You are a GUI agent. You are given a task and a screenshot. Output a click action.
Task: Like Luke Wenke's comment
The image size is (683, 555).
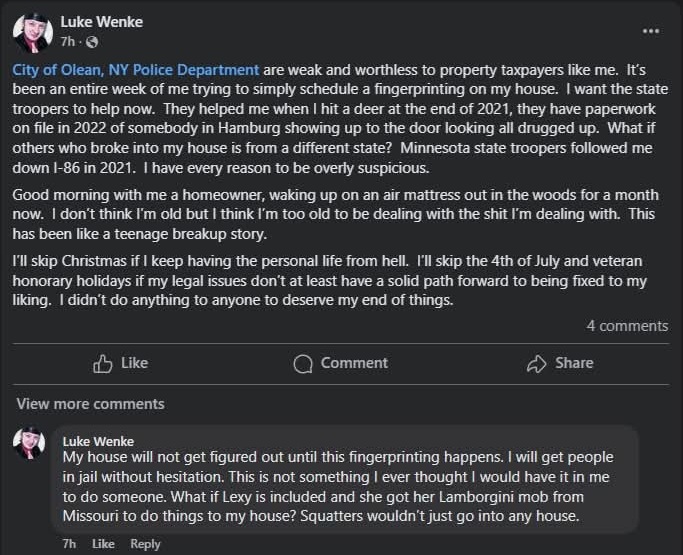103,544
